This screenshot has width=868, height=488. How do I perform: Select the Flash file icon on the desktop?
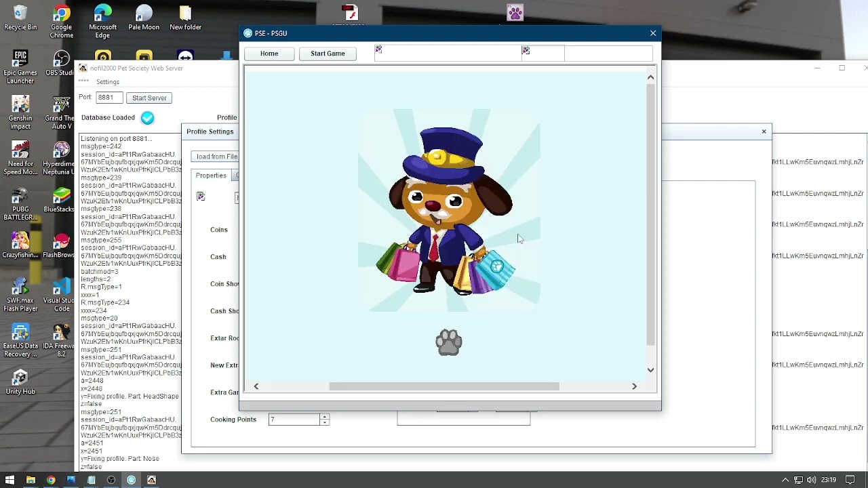(x=350, y=14)
